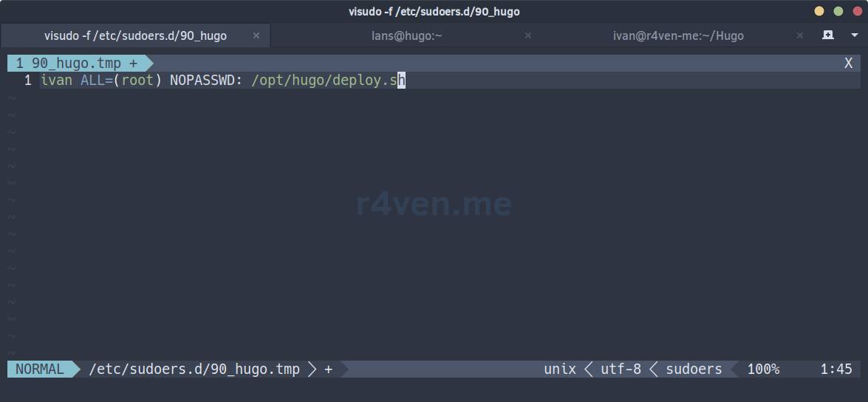
Task: Close the ivan@r4ven-me Hugo tab
Action: pos(799,35)
